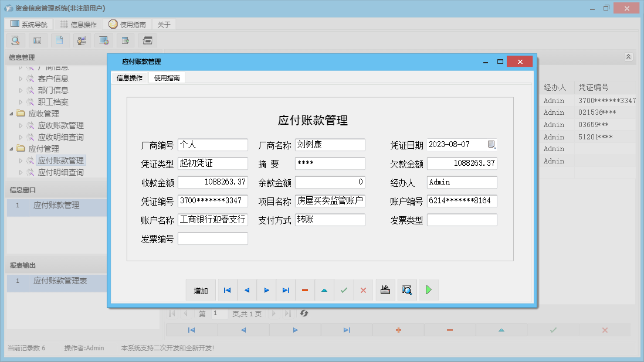
Task: Click the report document icon on the main toolbar
Action: 59,40
